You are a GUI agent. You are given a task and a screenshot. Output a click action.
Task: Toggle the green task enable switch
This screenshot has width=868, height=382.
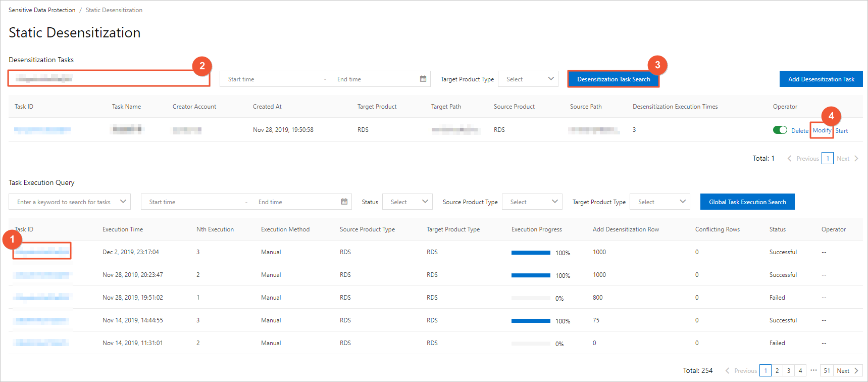[780, 130]
